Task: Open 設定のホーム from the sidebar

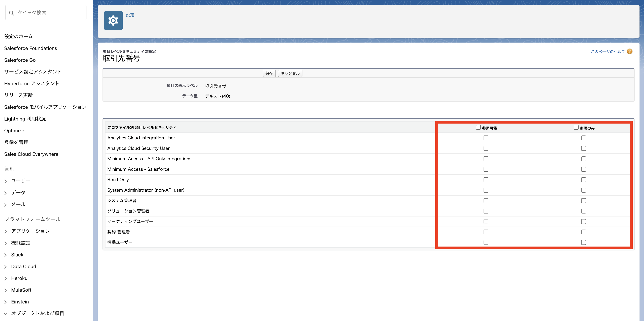Action: 18,36
